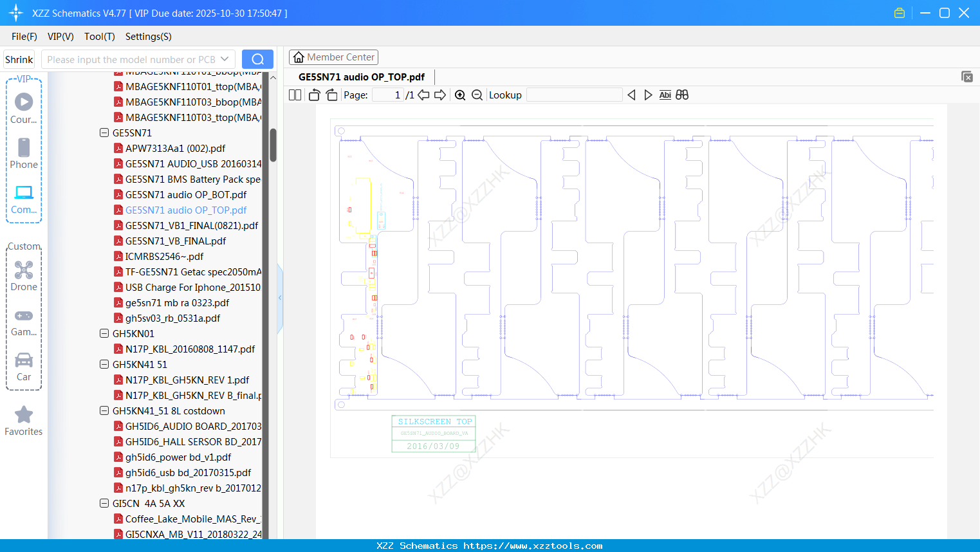Screen dimensions: 980x552
Task: Collapse the GH5KN01 folder
Action: [104, 333]
